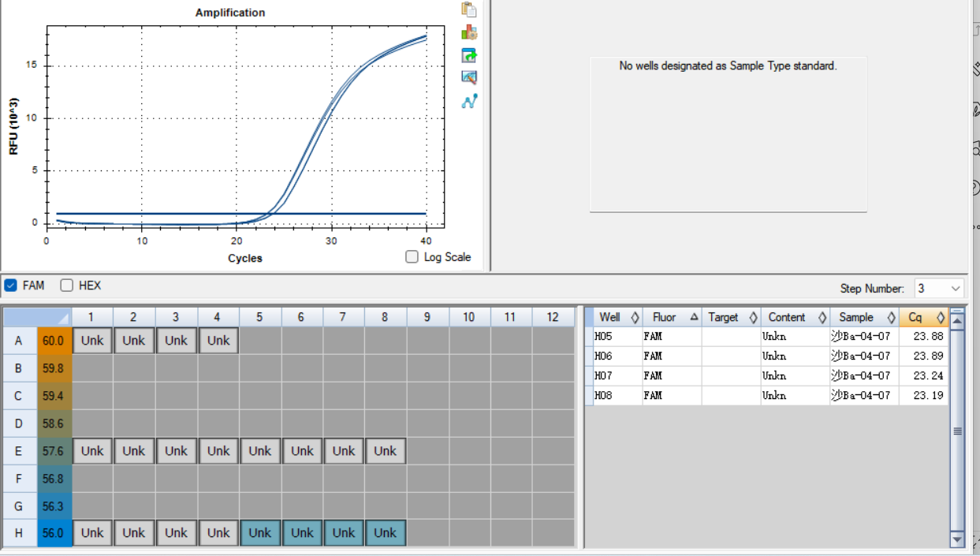This screenshot has height=556, width=980.
Task: Select plate column header 5
Action: click(x=260, y=317)
